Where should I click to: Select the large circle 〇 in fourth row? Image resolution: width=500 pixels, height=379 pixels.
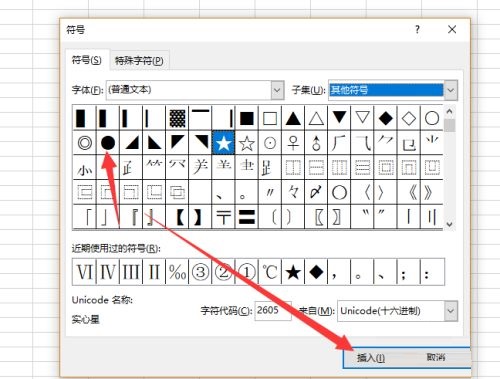coord(339,192)
